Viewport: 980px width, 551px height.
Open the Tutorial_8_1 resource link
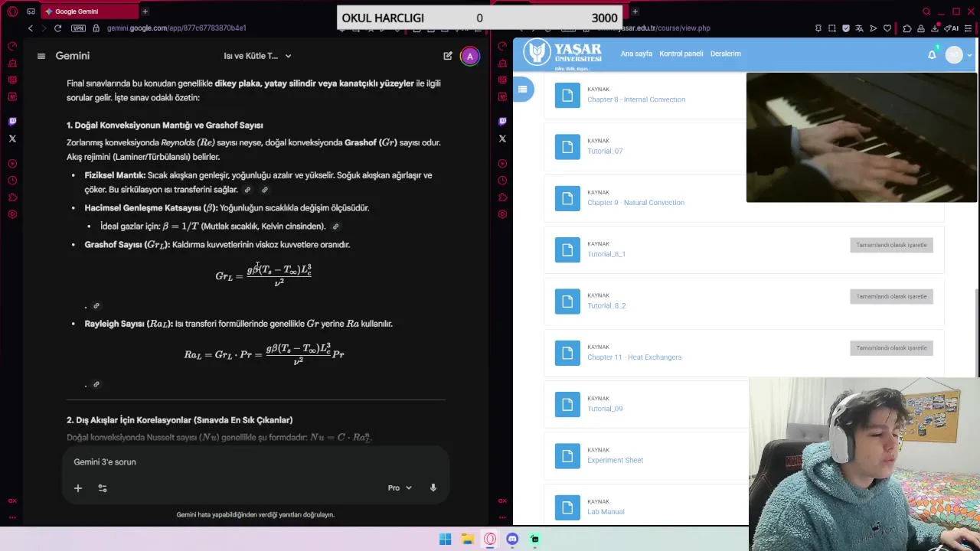click(x=606, y=254)
